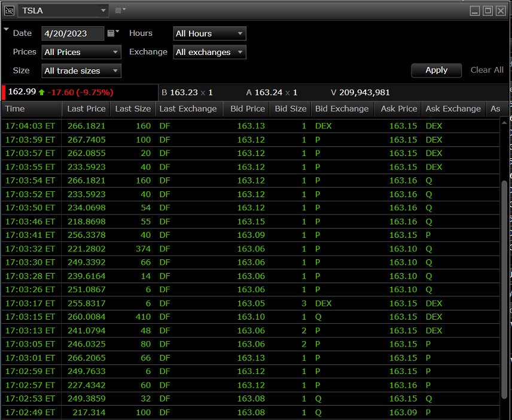Viewport: 512px width, 420px height.
Task: Click the green up arrow near 162.99
Action: click(x=41, y=92)
